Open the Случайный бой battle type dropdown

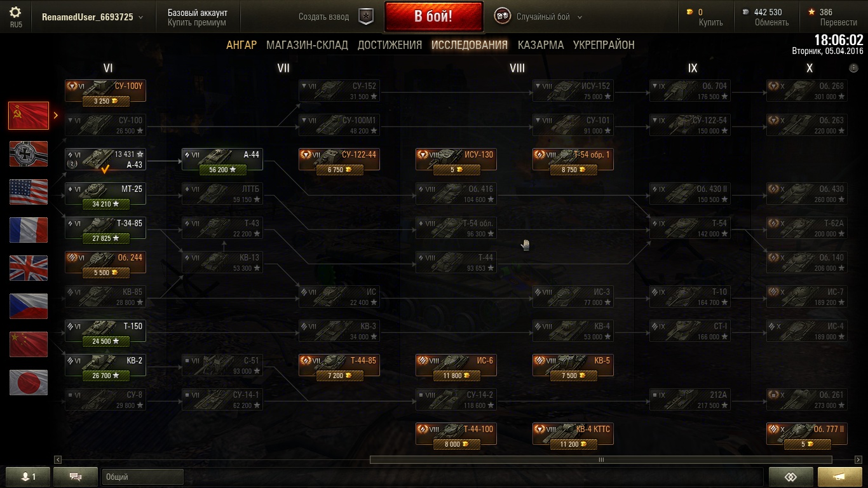click(538, 17)
